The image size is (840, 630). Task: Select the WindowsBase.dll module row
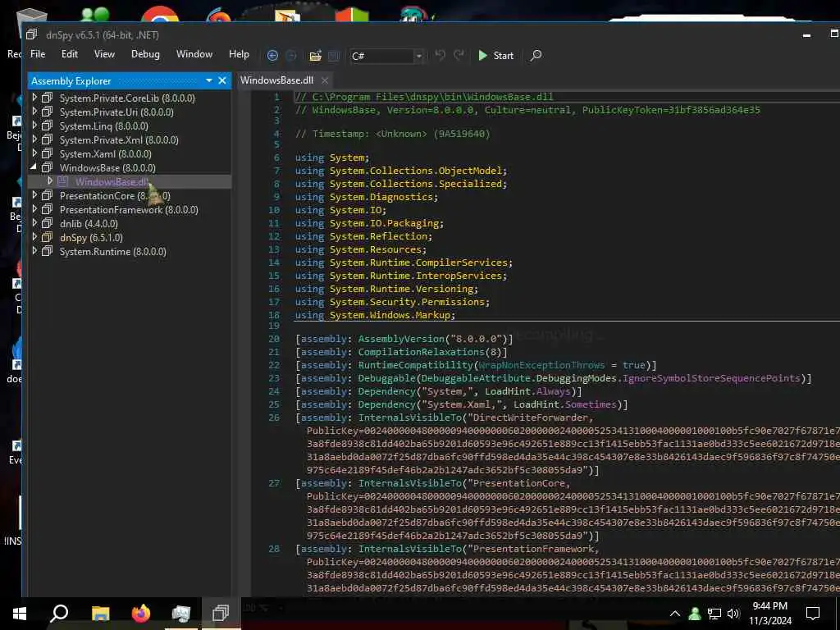pos(130,181)
